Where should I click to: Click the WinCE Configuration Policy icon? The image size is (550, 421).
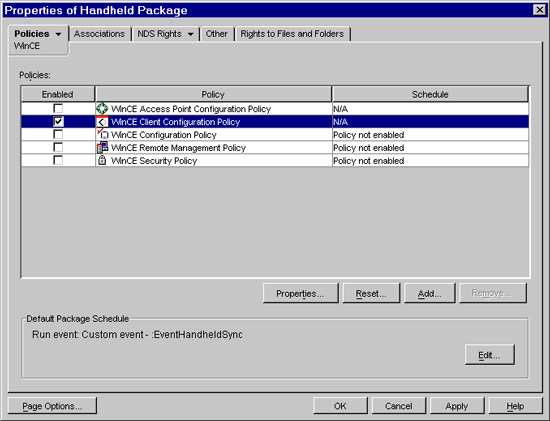102,134
